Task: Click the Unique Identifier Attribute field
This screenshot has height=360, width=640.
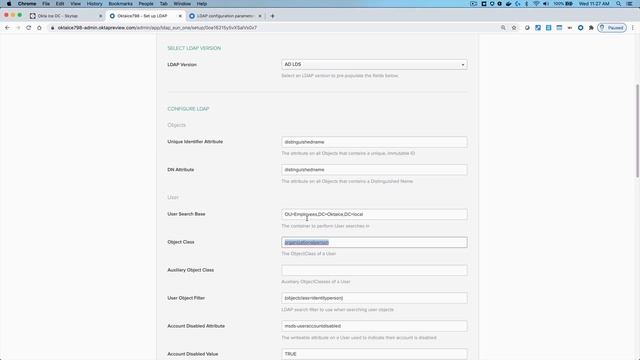Action: (374, 142)
